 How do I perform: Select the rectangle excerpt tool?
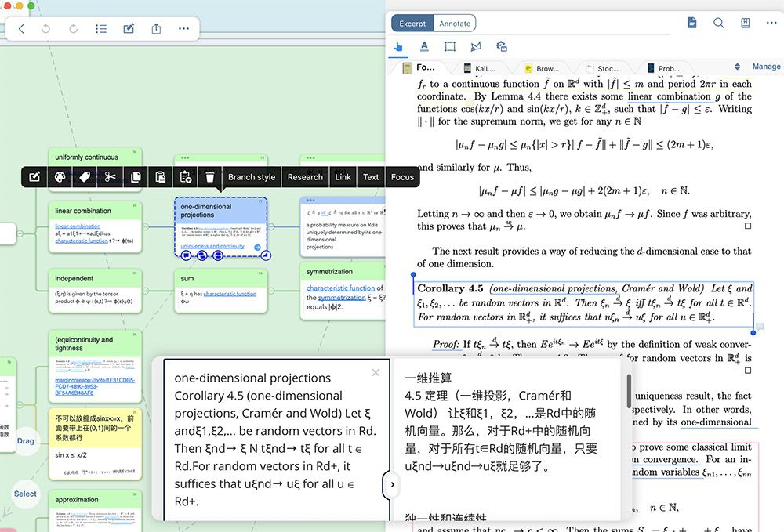[450, 46]
